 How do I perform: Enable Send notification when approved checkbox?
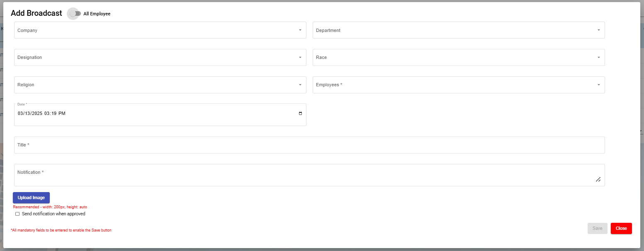pyautogui.click(x=17, y=214)
